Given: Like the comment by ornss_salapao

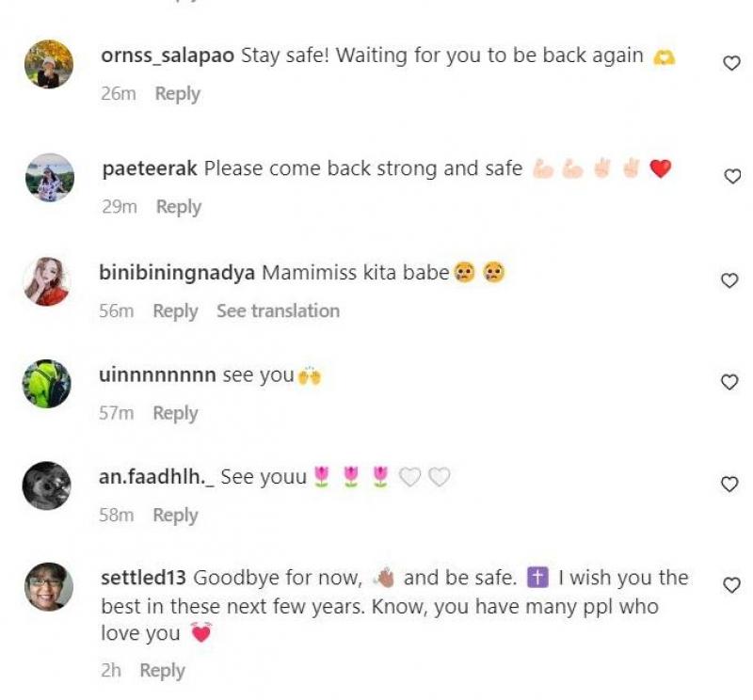Looking at the screenshot, I should tap(731, 63).
